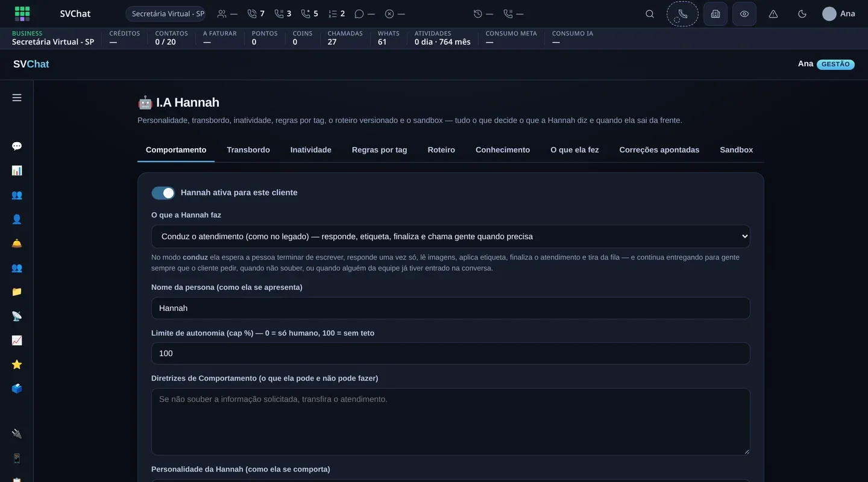Click the GESTÃO role badge

click(x=835, y=64)
